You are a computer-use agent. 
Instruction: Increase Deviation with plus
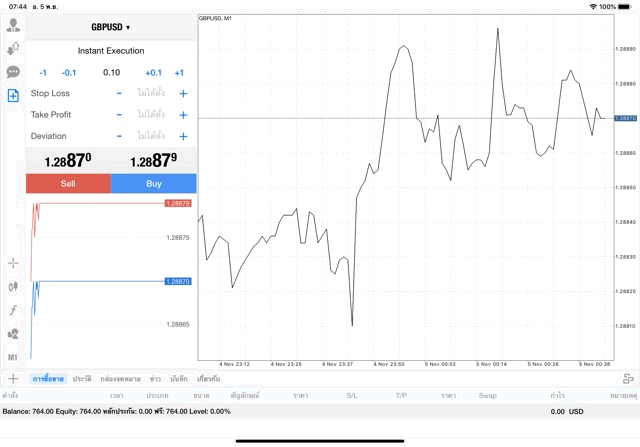coord(183,136)
